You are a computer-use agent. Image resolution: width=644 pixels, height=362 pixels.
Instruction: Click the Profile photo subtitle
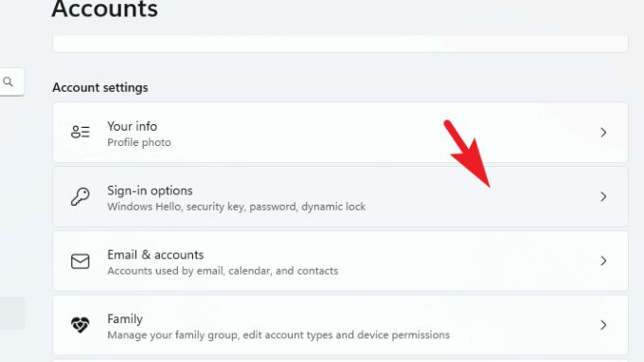[139, 142]
